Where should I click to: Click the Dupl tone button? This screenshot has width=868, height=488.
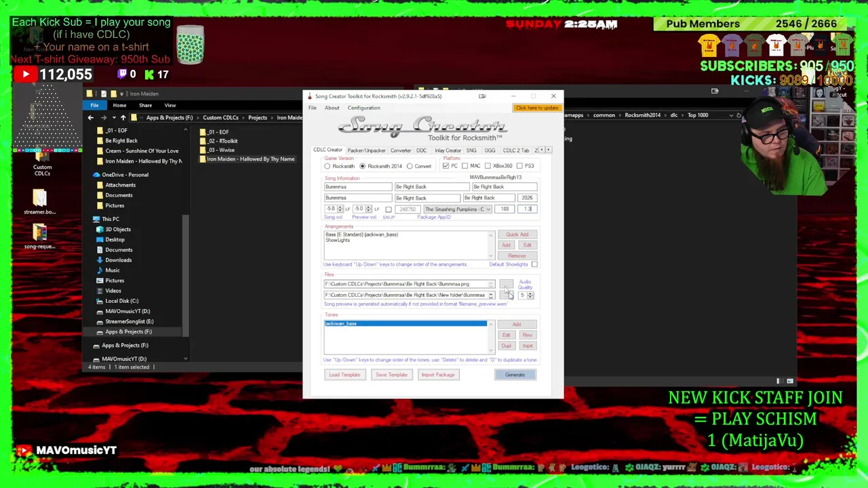click(506, 346)
